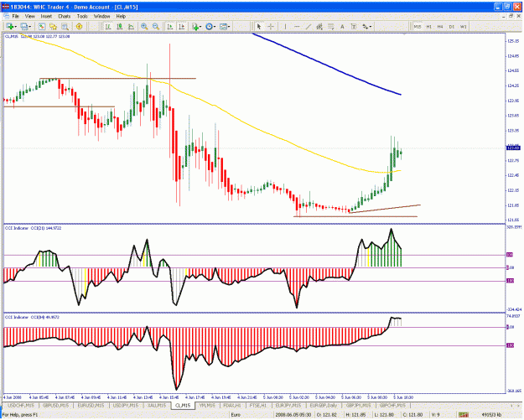Click the Expert Advisors diamond icon
The image size is (524, 420).
tap(79, 26)
